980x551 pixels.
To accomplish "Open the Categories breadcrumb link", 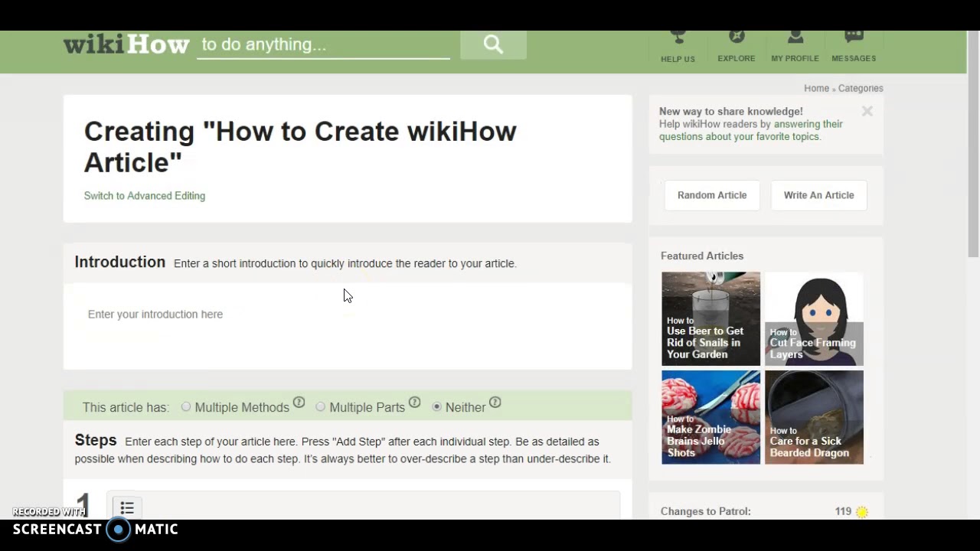I will point(861,88).
